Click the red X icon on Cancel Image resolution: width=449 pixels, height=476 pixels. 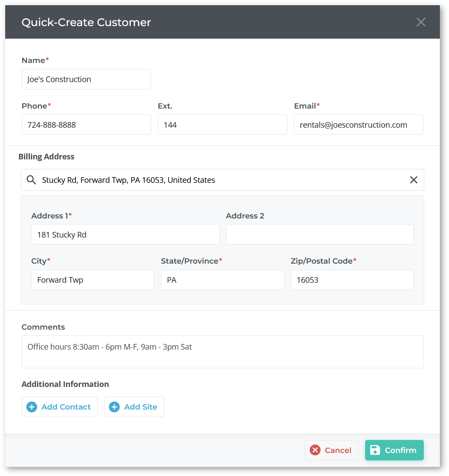[x=315, y=450]
